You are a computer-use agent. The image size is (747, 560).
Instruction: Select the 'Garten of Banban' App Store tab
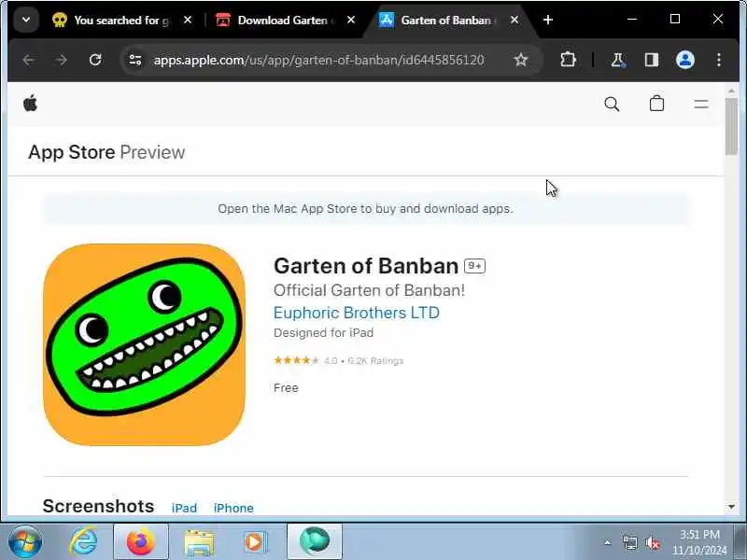tap(448, 20)
